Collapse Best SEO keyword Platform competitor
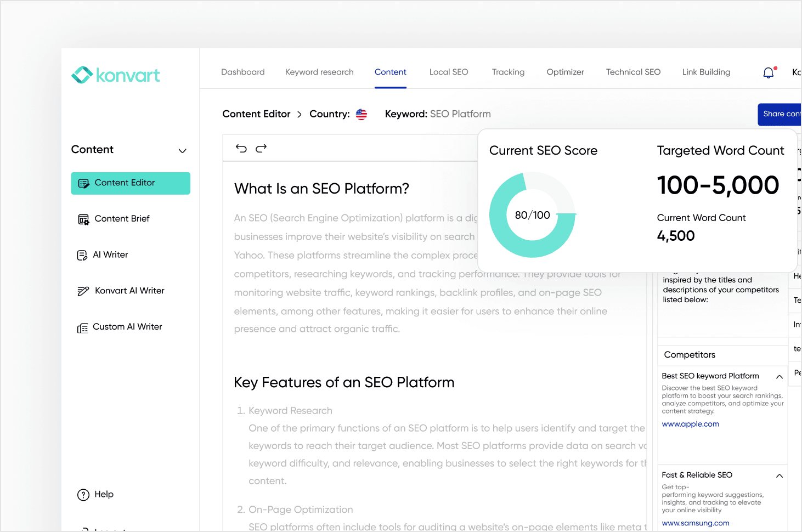The height and width of the screenshot is (532, 802). (x=779, y=377)
